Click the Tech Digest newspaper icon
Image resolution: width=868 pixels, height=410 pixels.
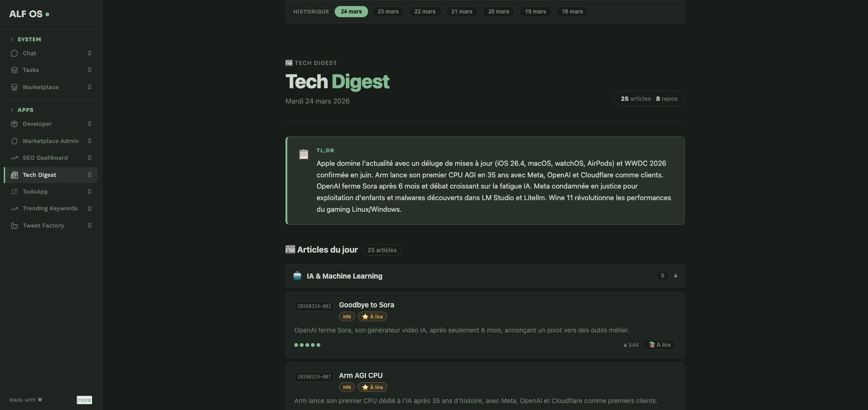pyautogui.click(x=14, y=175)
